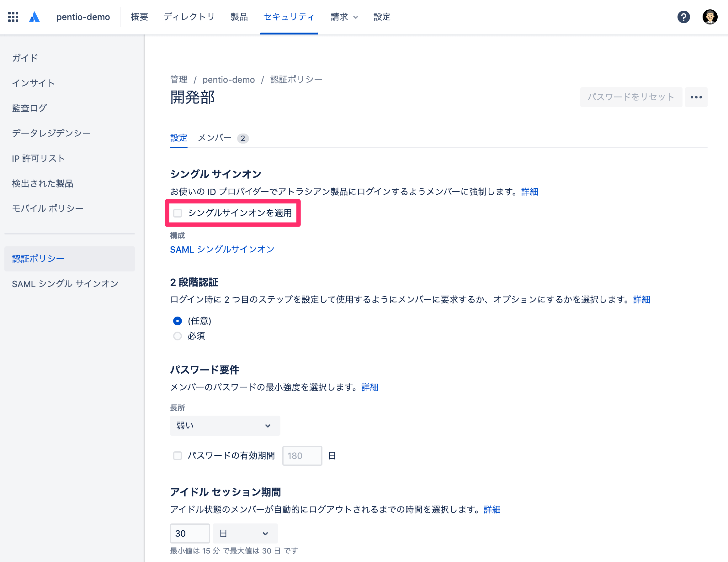The image size is (728, 562).
Task: Open 詳細 link for 2段階認証
Action: (x=642, y=300)
